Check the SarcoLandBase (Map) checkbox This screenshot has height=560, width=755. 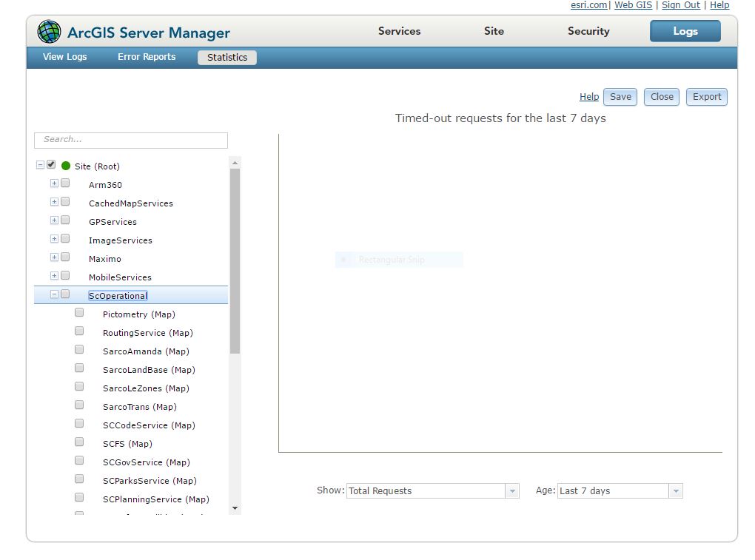point(79,368)
